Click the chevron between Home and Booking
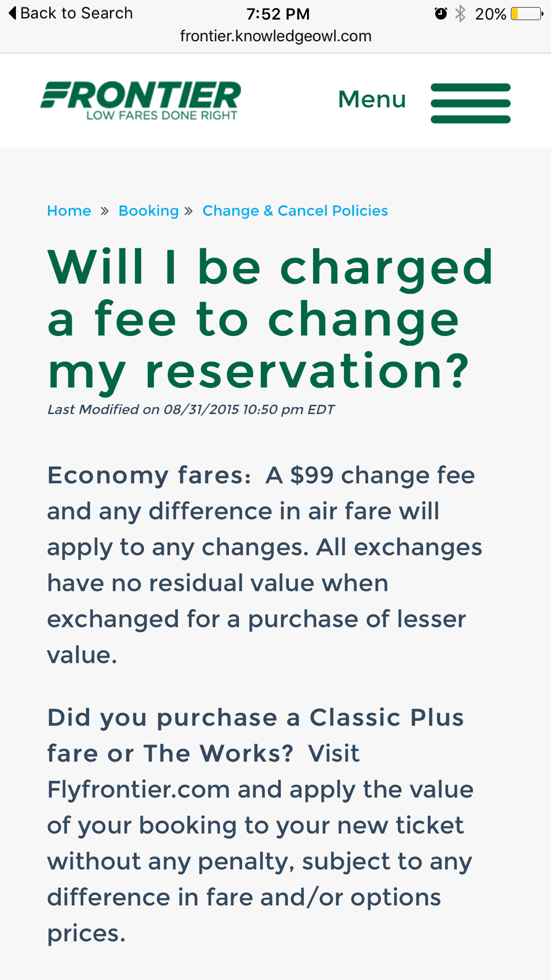Viewport: 551px width, 980px height. pos(105,211)
